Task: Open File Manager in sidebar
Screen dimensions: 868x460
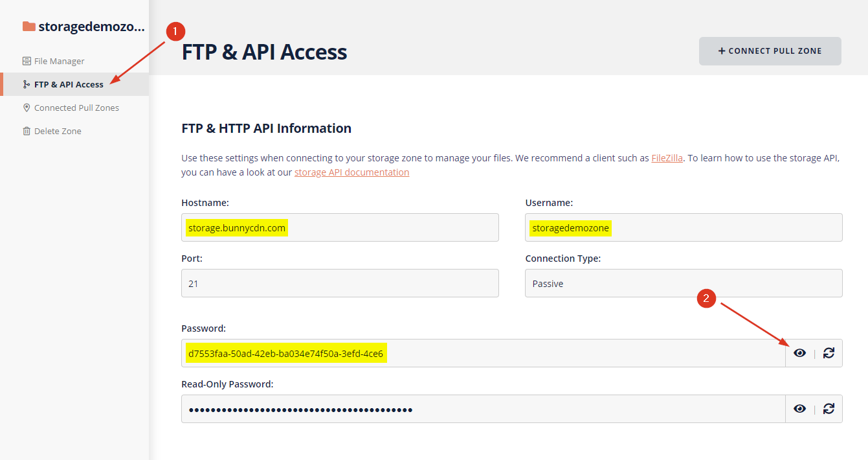Action: tap(60, 61)
